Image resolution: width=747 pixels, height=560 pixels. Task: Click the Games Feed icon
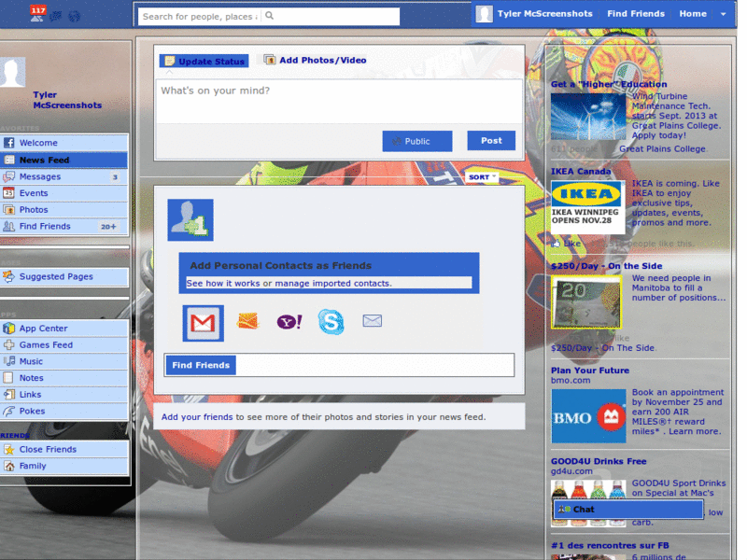(8, 344)
